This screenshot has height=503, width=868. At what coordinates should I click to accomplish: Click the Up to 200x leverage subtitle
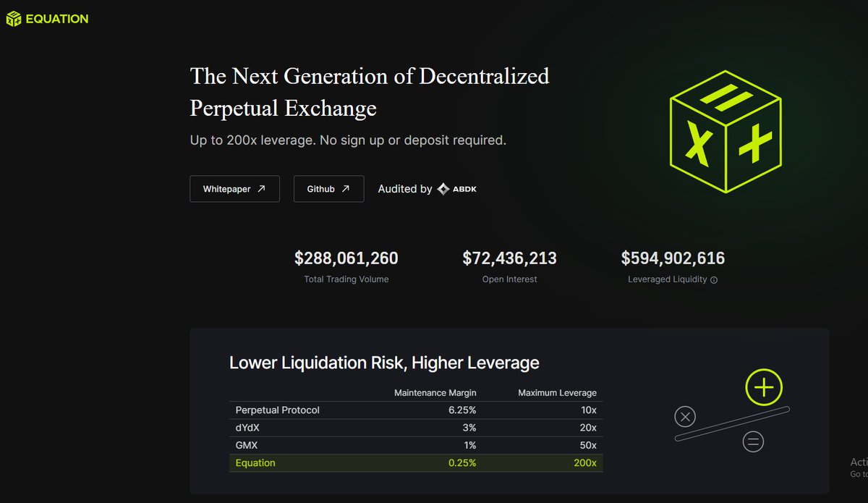coord(348,140)
